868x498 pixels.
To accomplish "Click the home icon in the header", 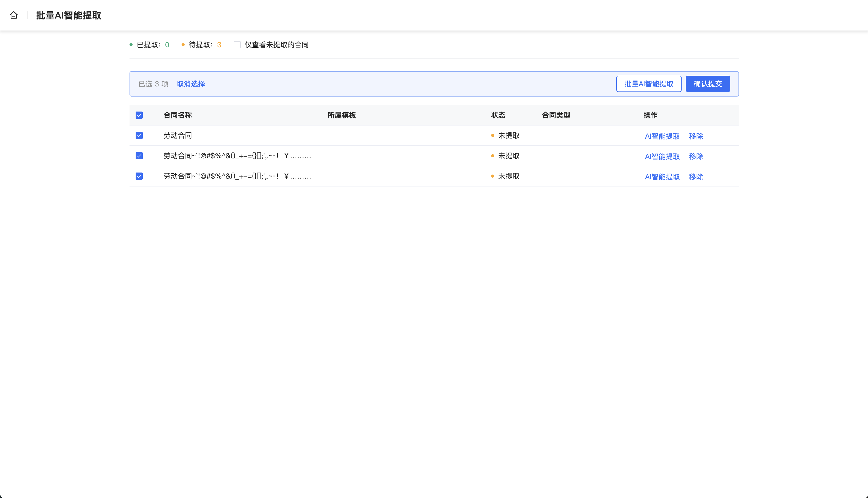I will pyautogui.click(x=14, y=15).
